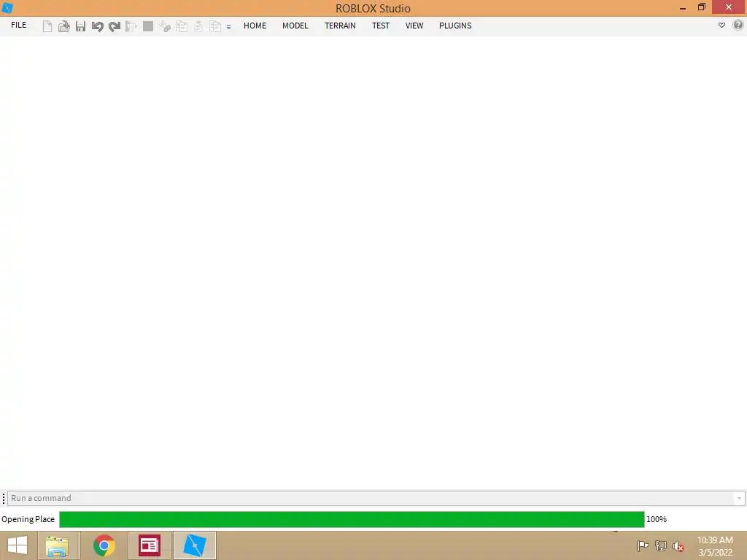The image size is (747, 560).
Task: Click the Redo arrow icon
Action: pos(115,26)
